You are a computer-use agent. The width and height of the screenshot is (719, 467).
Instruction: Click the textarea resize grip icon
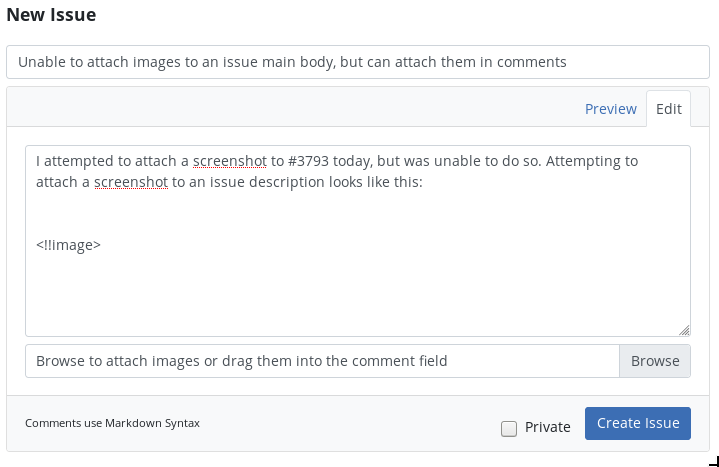tap(684, 330)
